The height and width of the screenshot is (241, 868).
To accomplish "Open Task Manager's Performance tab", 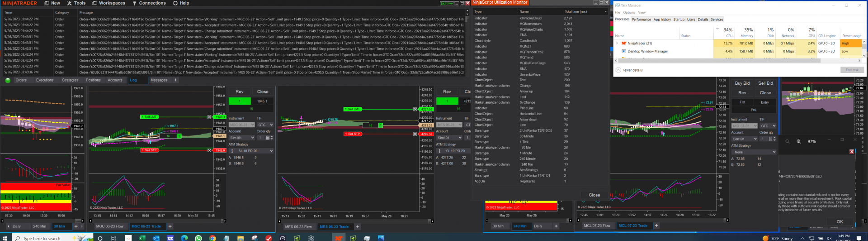I will [x=641, y=19].
